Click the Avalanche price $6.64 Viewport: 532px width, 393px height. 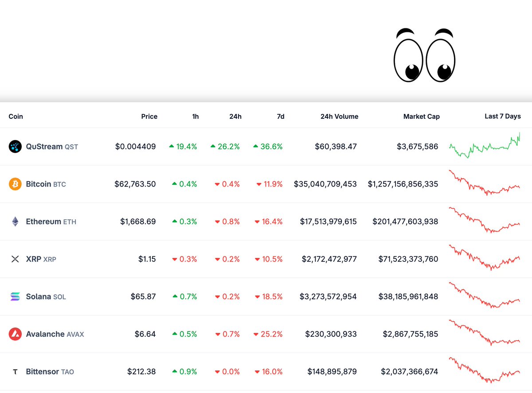point(145,334)
